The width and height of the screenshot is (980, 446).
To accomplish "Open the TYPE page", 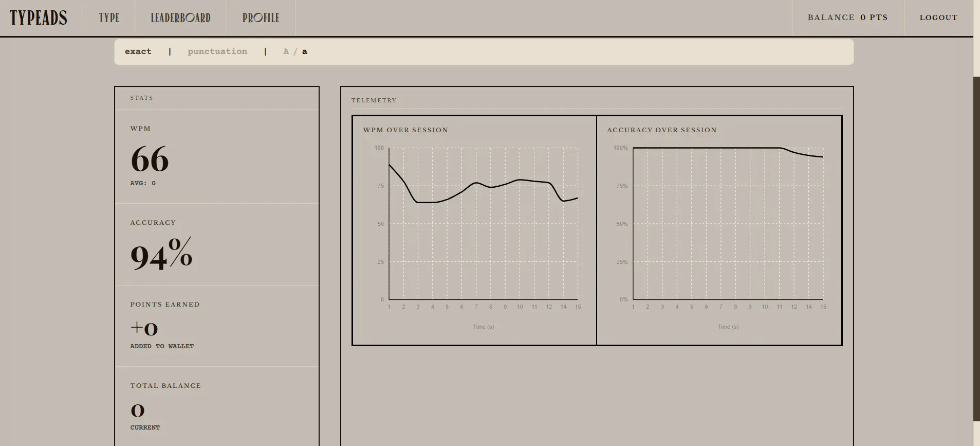I will (x=109, y=18).
